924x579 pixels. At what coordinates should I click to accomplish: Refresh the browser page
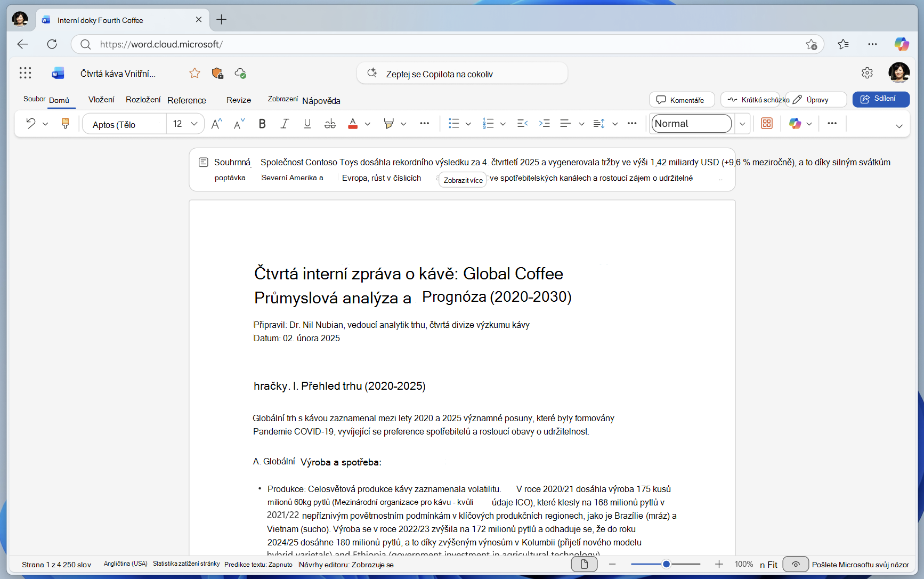pyautogui.click(x=52, y=44)
